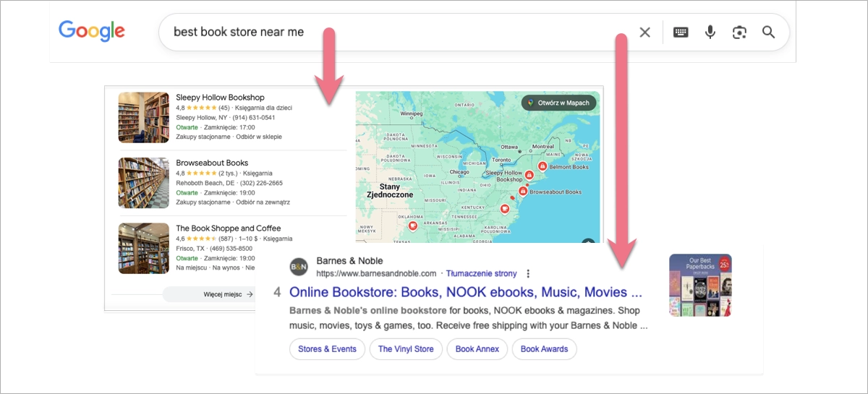Image resolution: width=868 pixels, height=394 pixels.
Task: Click Barnes & Noble site name text
Action: pos(349,261)
